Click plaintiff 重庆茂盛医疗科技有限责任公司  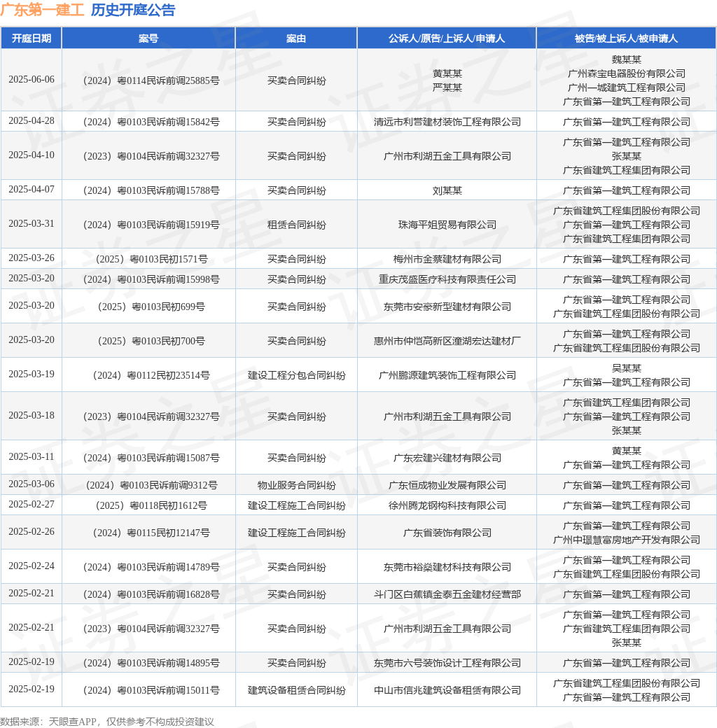[x=447, y=279]
